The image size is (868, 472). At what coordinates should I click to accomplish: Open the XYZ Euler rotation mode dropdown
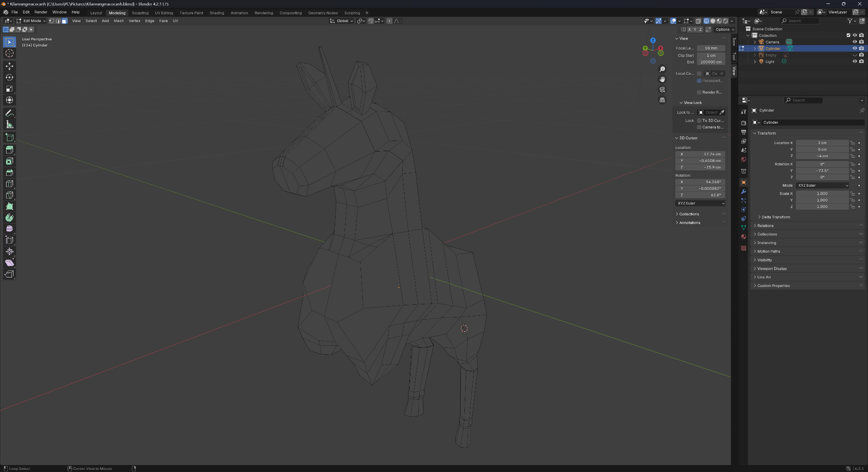tap(822, 185)
